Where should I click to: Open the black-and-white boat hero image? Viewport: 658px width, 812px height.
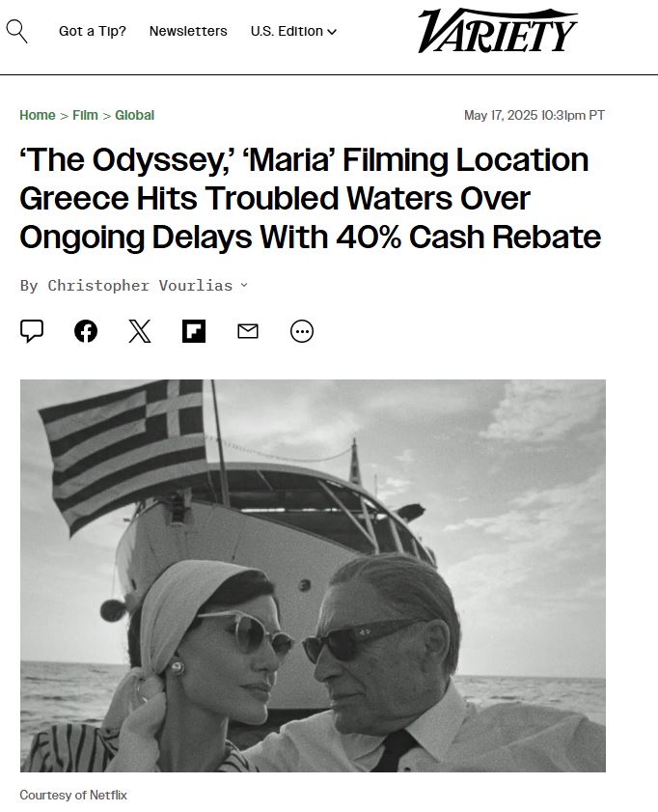point(313,575)
